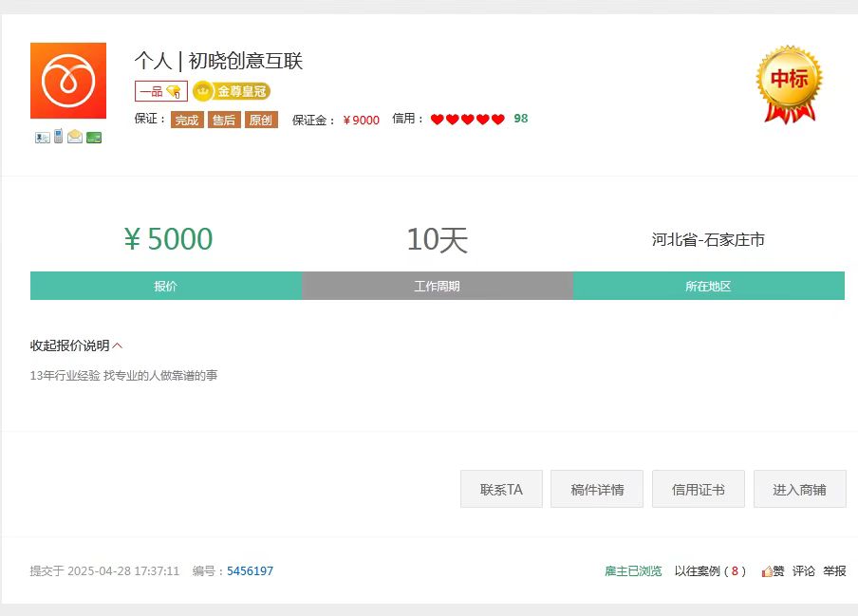Select the 工作周期 bar segment
Image resolution: width=858 pixels, height=616 pixels.
pos(438,286)
